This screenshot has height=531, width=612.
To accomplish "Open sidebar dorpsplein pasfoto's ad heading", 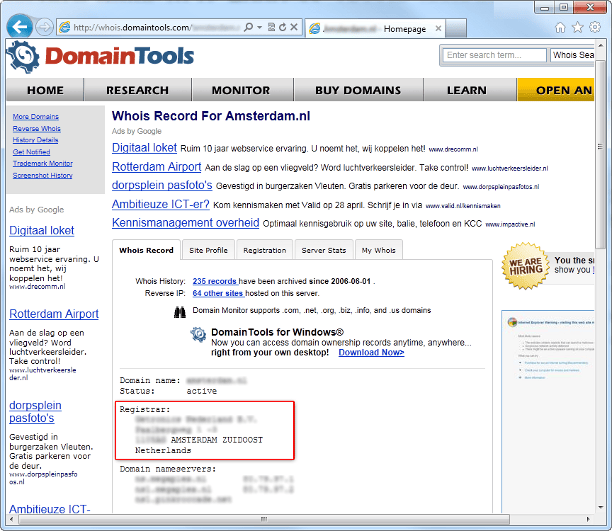I will click(36, 412).
